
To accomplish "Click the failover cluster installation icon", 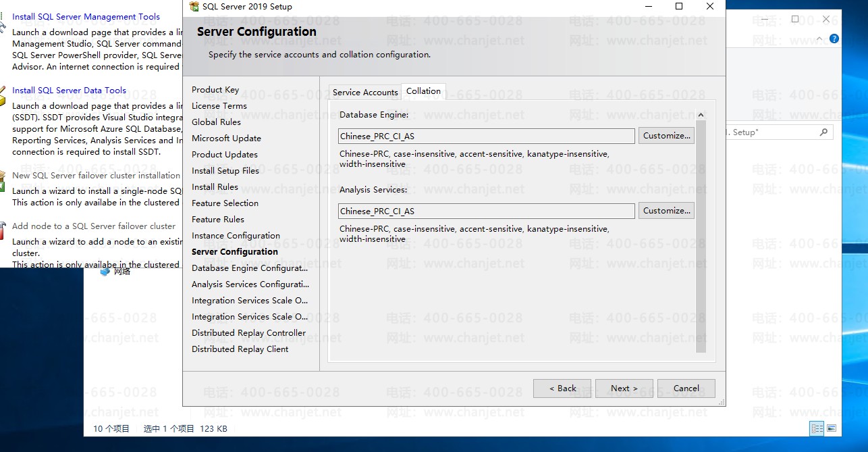I will coord(3,182).
